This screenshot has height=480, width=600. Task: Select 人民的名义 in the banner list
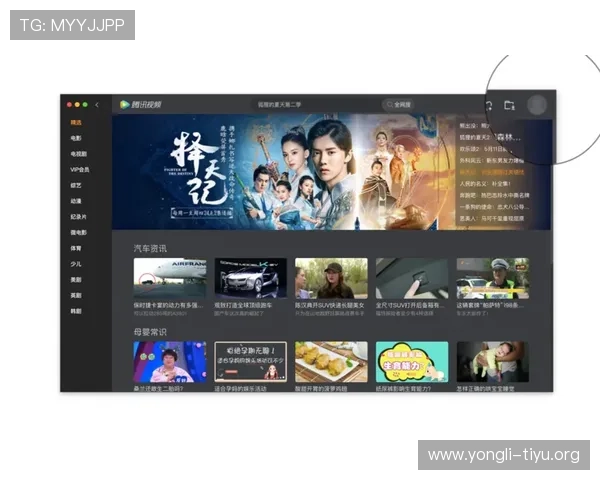pos(485,184)
